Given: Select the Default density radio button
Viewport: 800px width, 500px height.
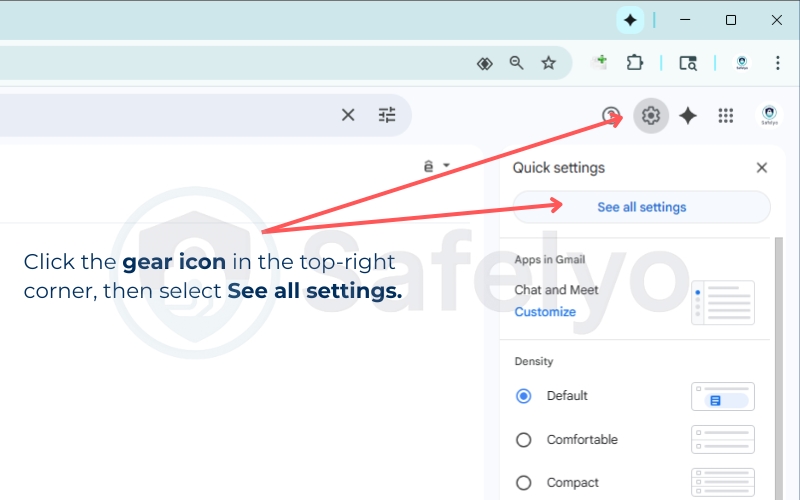Looking at the screenshot, I should click(523, 396).
